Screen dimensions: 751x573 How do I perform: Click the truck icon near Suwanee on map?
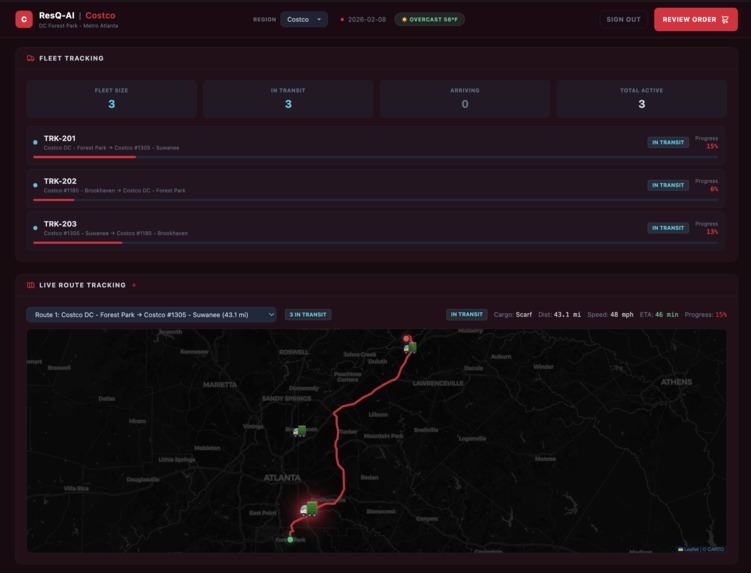pyautogui.click(x=410, y=347)
